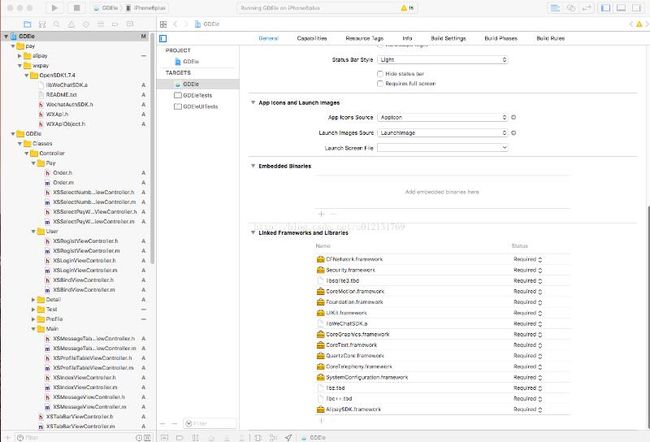Select the Assistant editor button
The width and height of the screenshot is (650, 442).
pyautogui.click(x=571, y=8)
